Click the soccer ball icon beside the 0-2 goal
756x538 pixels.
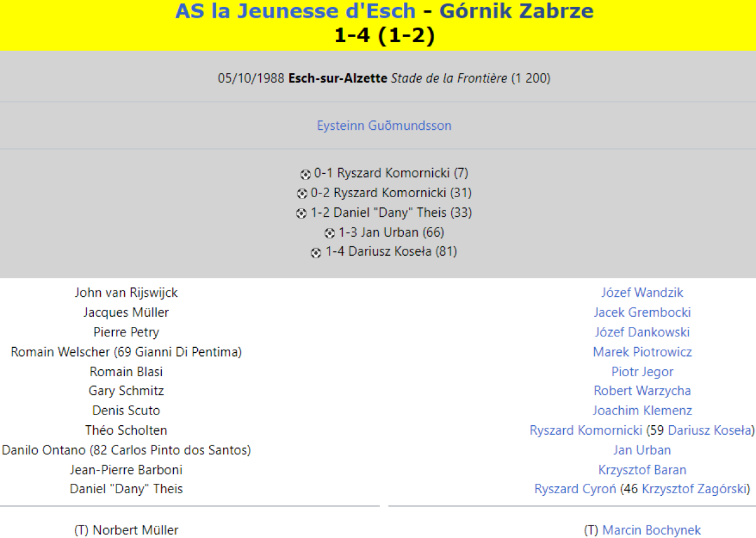point(302,194)
